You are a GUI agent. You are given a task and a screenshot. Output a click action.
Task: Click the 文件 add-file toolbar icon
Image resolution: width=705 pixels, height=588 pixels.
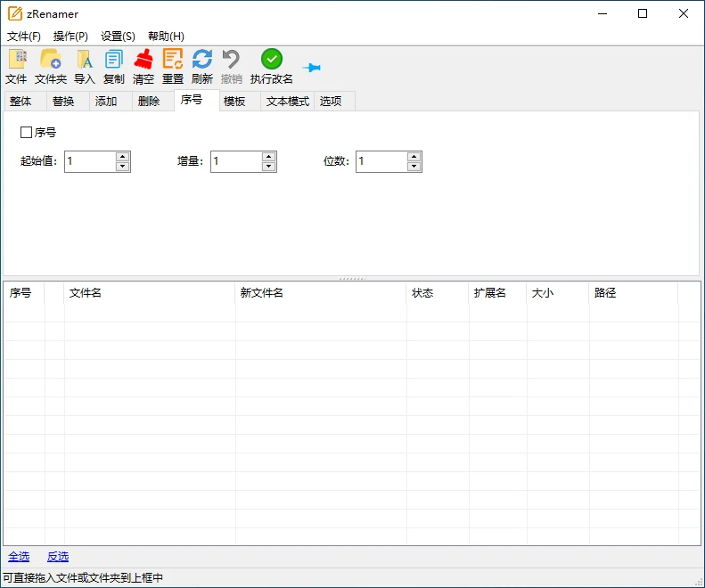tap(17, 60)
